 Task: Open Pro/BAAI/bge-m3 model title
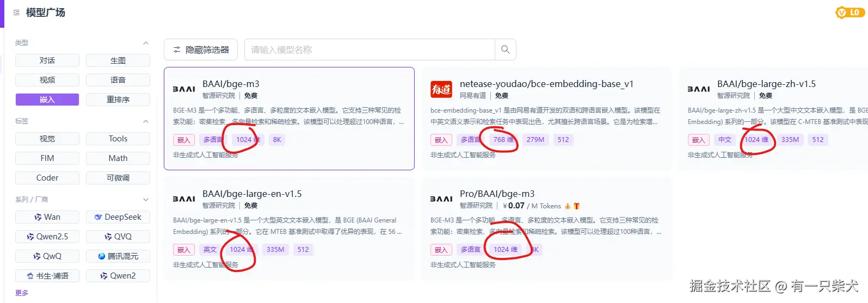497,194
